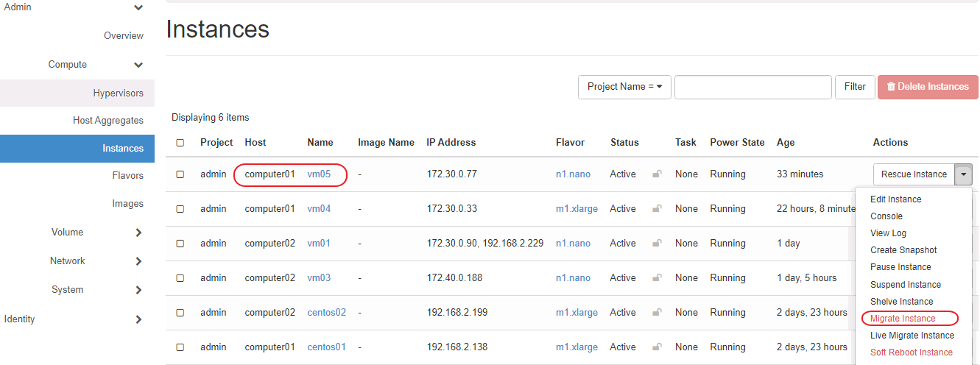The image size is (980, 365).
Task: Open the actions dropdown arrow beside Rescue Instance
Action: click(x=964, y=174)
